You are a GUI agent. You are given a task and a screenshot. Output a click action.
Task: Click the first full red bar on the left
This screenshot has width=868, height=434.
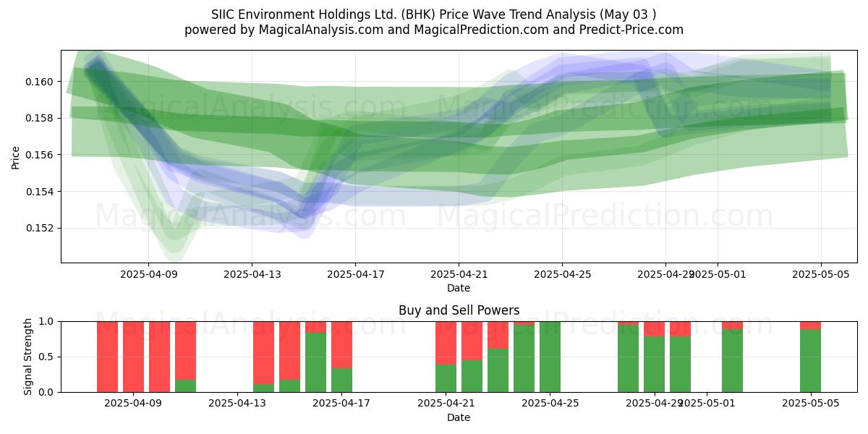107,357
